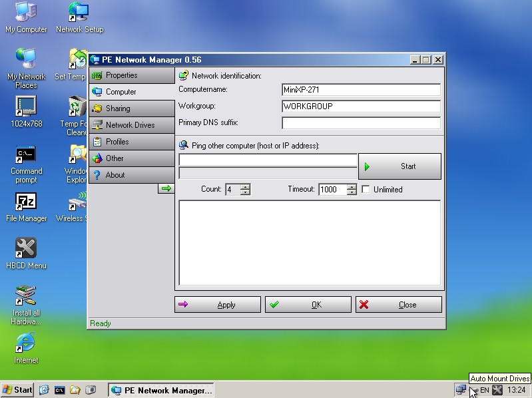Click the Ping other computer icon

(184, 145)
